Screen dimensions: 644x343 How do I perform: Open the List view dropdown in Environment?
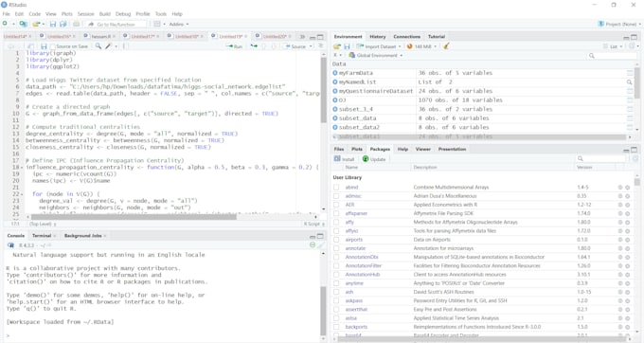click(x=613, y=46)
